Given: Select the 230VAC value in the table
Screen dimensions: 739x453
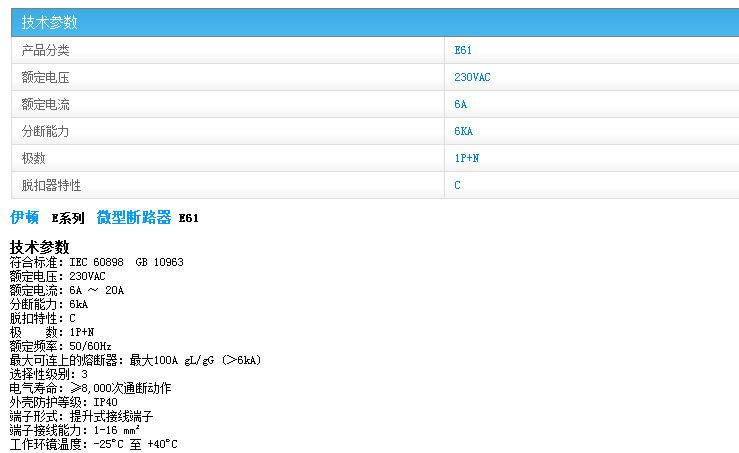Looking at the screenshot, I should [472, 77].
